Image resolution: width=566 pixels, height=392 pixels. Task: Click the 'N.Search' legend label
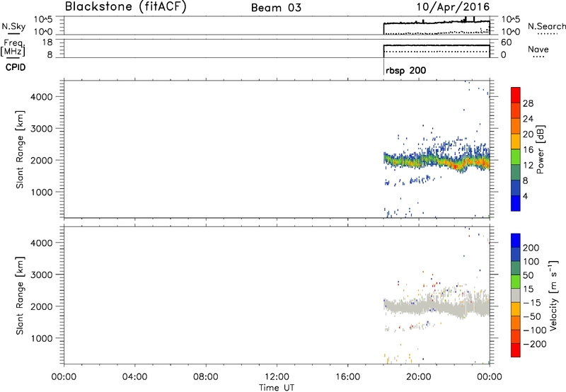[547, 26]
